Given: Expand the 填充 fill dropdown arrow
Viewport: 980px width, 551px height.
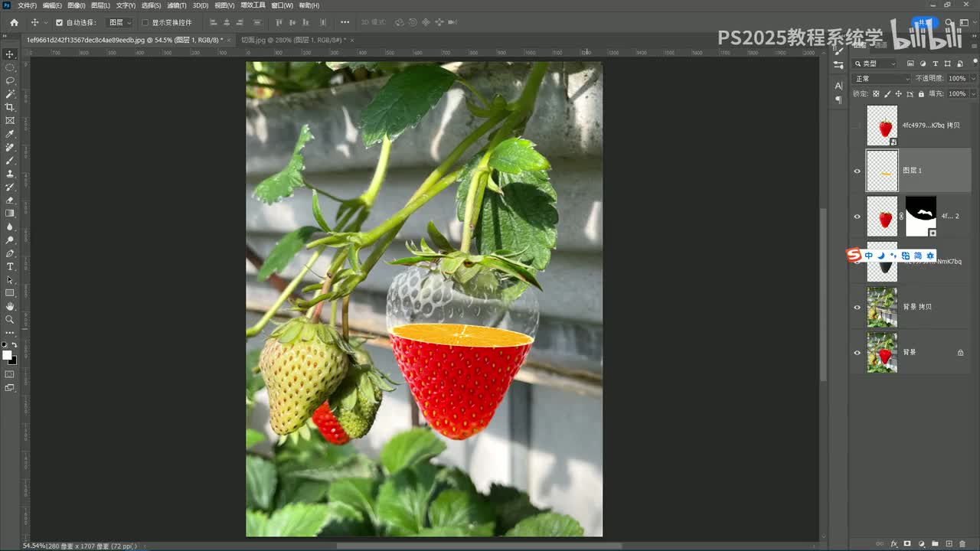Looking at the screenshot, I should (973, 93).
